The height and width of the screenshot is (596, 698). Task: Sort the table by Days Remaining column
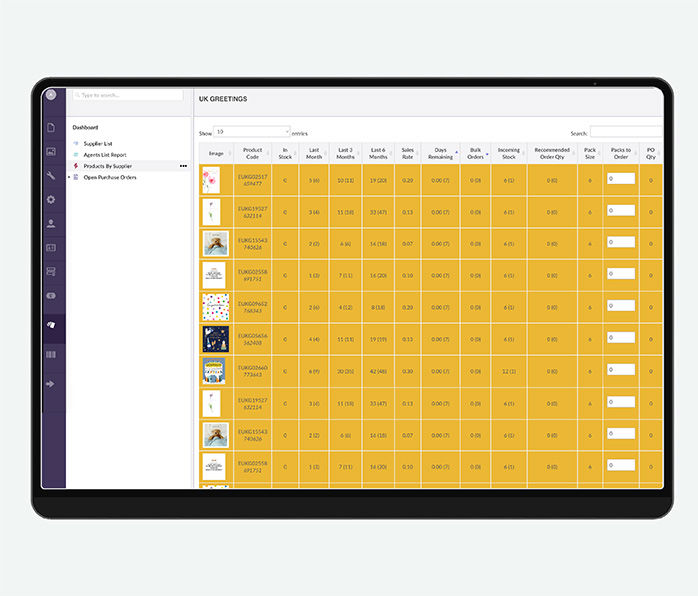tap(440, 153)
